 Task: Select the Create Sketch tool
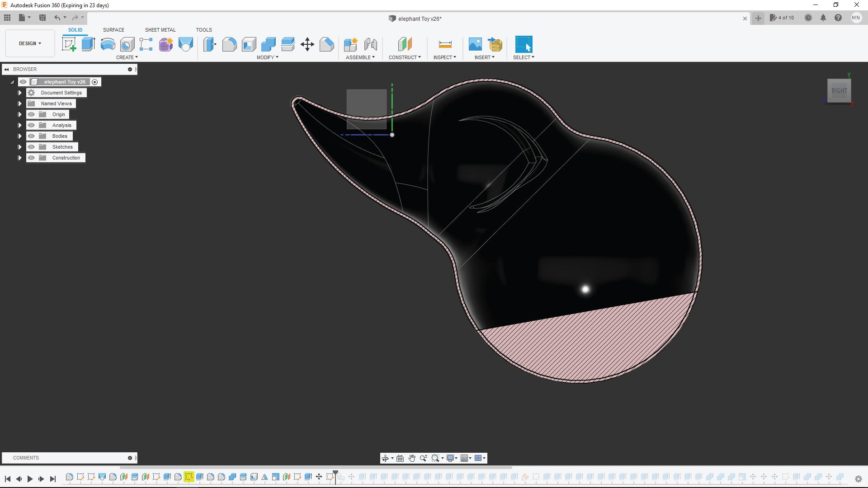tap(69, 44)
